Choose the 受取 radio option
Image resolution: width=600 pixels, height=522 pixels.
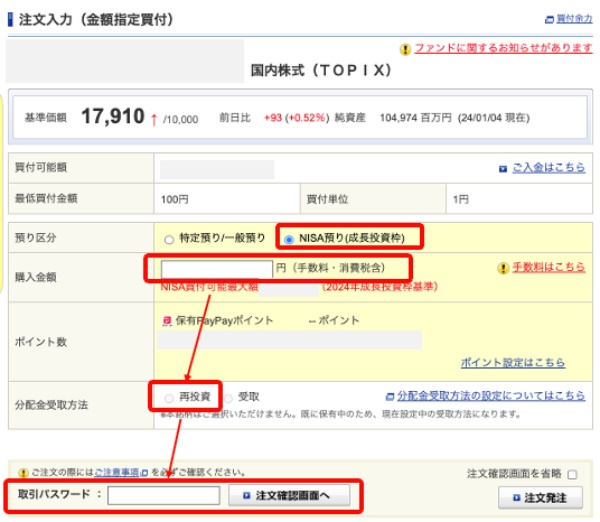point(228,397)
